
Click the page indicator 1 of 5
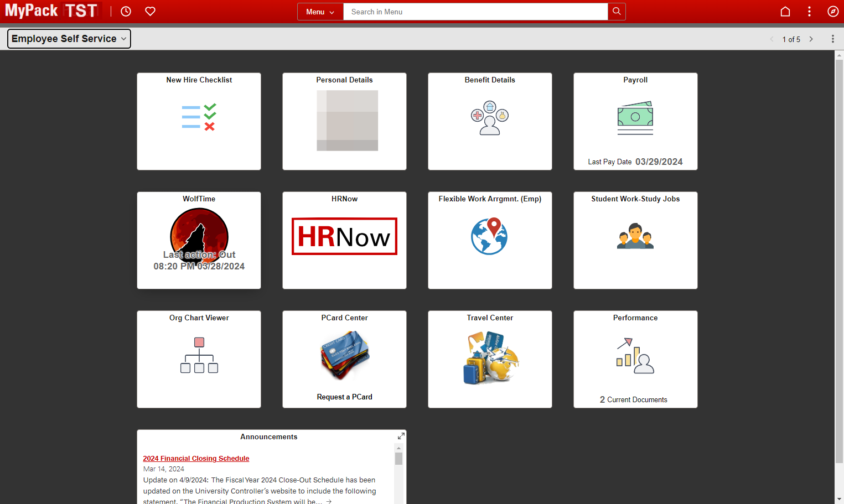[x=791, y=39]
